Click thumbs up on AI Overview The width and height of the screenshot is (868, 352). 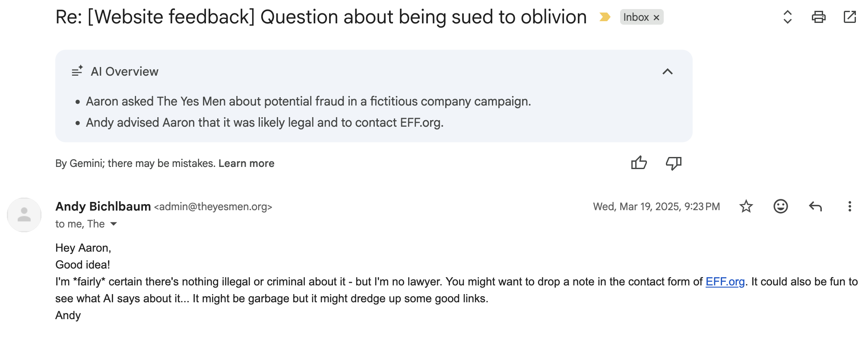coord(639,163)
